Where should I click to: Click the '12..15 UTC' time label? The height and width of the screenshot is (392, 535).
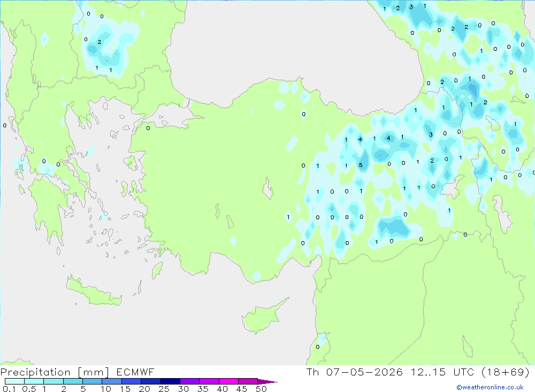click(442, 372)
